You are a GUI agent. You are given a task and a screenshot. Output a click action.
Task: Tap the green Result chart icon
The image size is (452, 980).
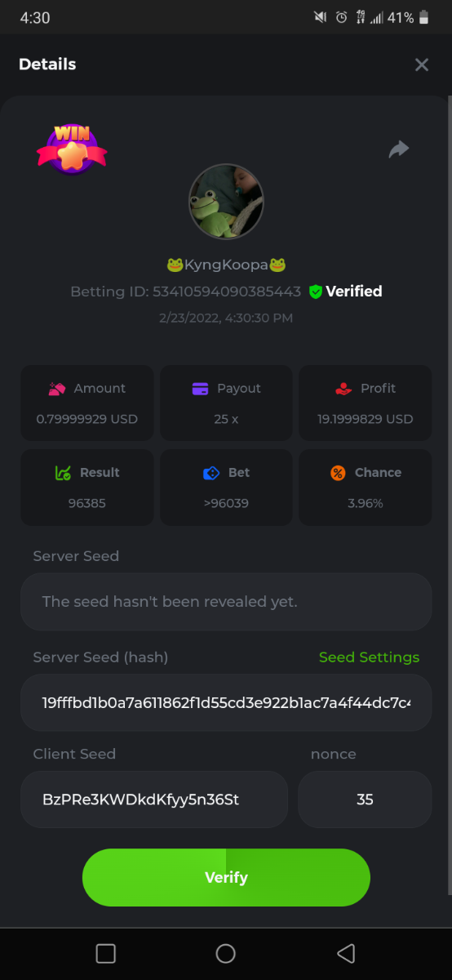[63, 473]
